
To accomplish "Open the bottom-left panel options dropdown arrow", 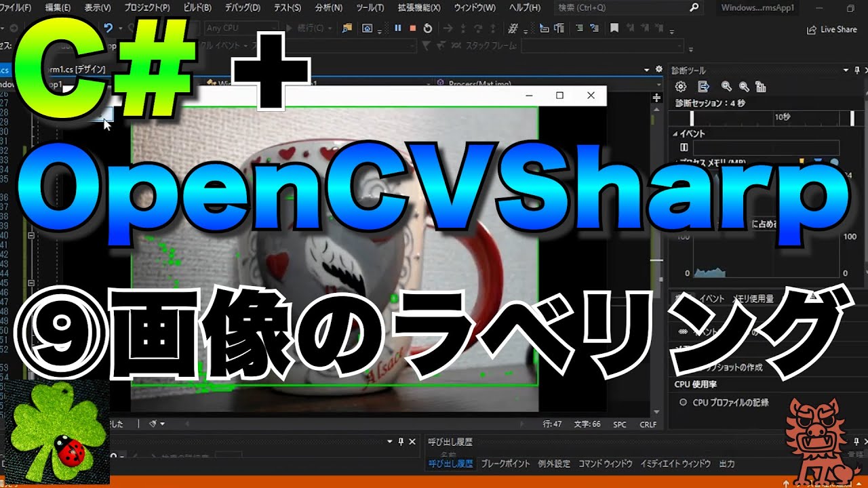I will pyautogui.click(x=390, y=442).
